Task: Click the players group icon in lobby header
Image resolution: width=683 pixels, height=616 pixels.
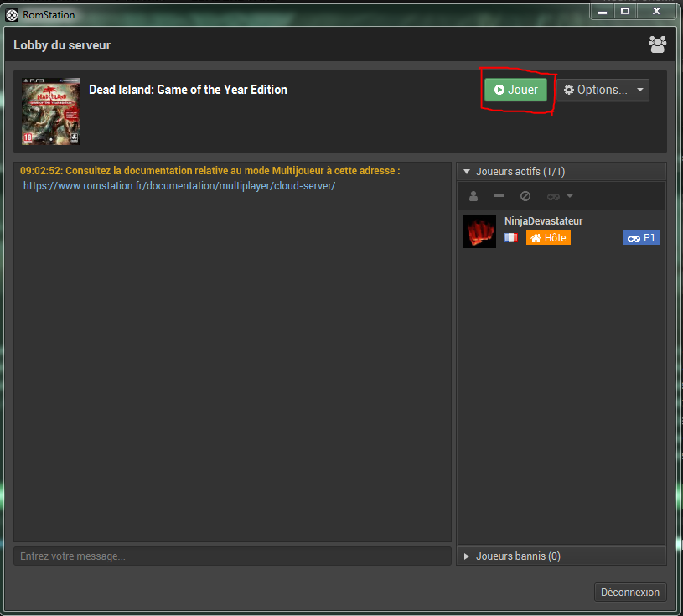Action: click(657, 44)
